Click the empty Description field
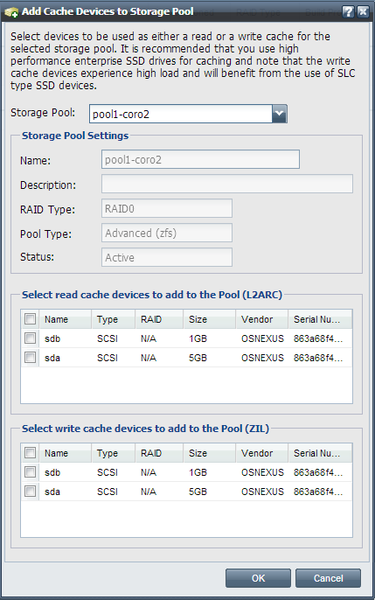The image size is (375, 600). point(227,184)
